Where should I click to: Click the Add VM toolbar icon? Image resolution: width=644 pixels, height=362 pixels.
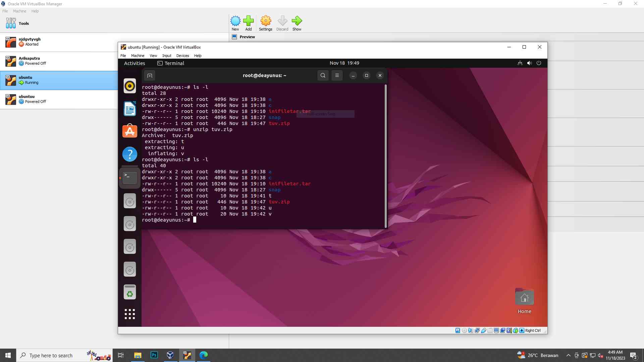coord(248,23)
